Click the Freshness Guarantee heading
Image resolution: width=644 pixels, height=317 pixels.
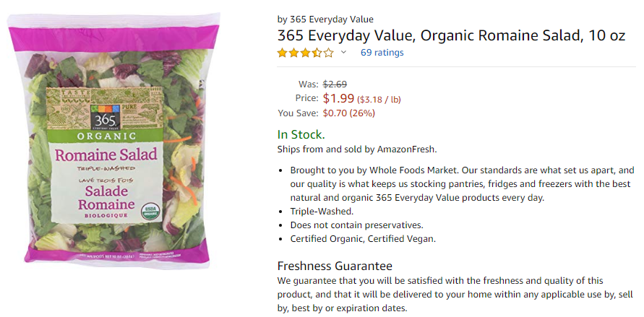(335, 266)
